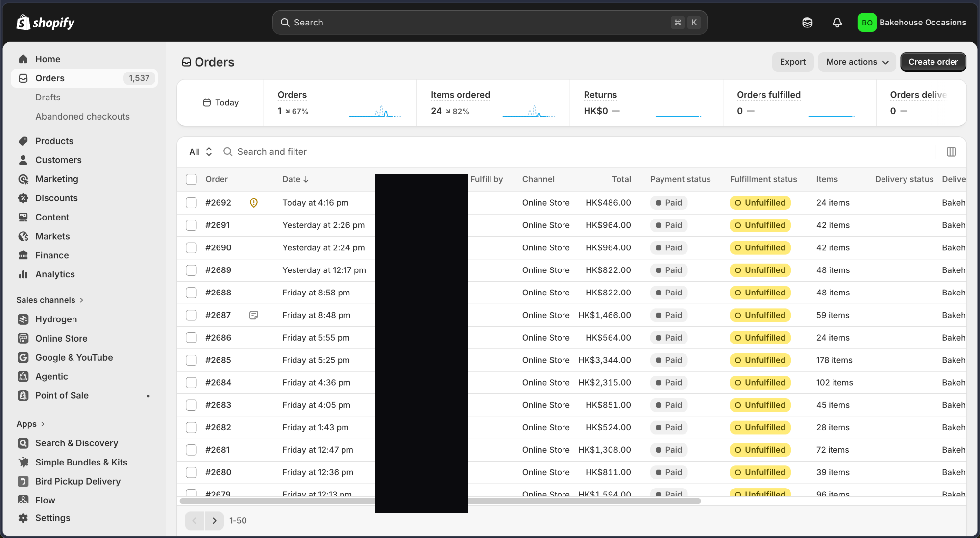The height and width of the screenshot is (538, 980).
Task: Click the Paid badge on order #2680
Action: click(x=669, y=472)
